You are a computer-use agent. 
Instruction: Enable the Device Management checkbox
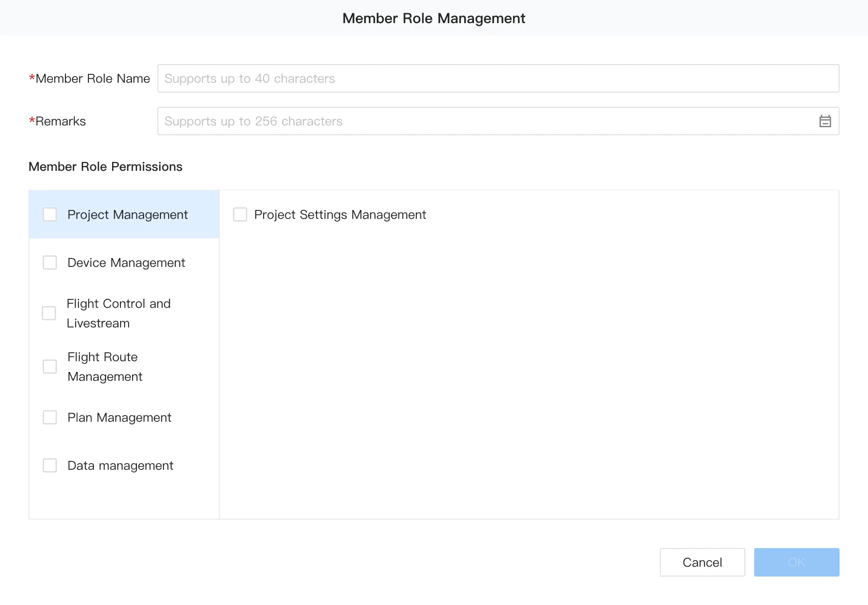[x=50, y=262]
